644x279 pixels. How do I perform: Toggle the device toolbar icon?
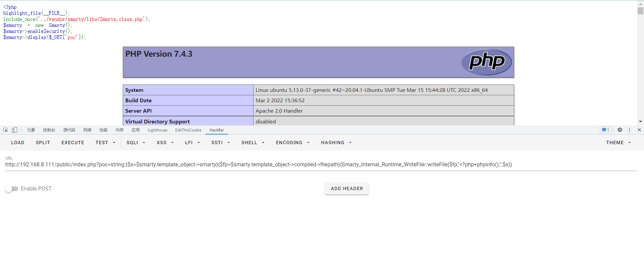click(14, 130)
